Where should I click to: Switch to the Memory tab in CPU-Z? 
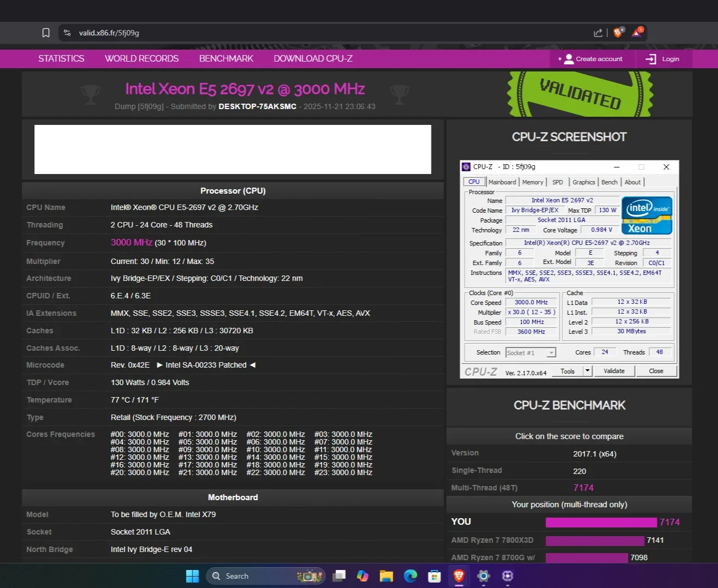pos(532,182)
